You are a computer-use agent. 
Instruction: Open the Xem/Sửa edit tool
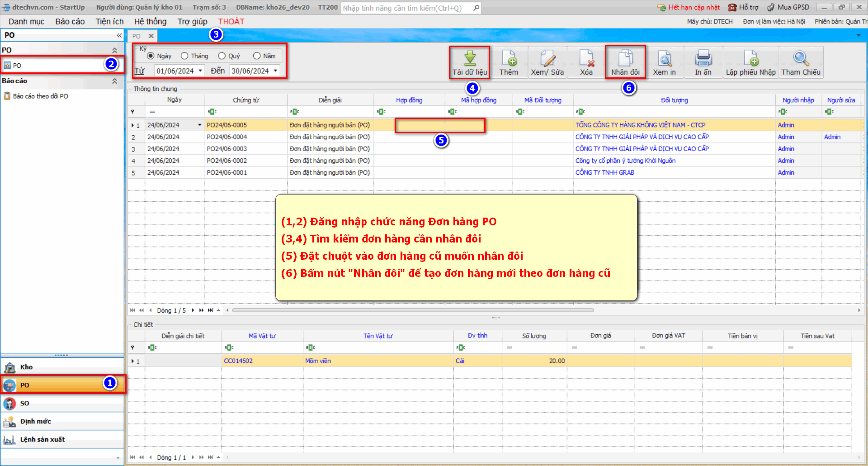pyautogui.click(x=547, y=59)
